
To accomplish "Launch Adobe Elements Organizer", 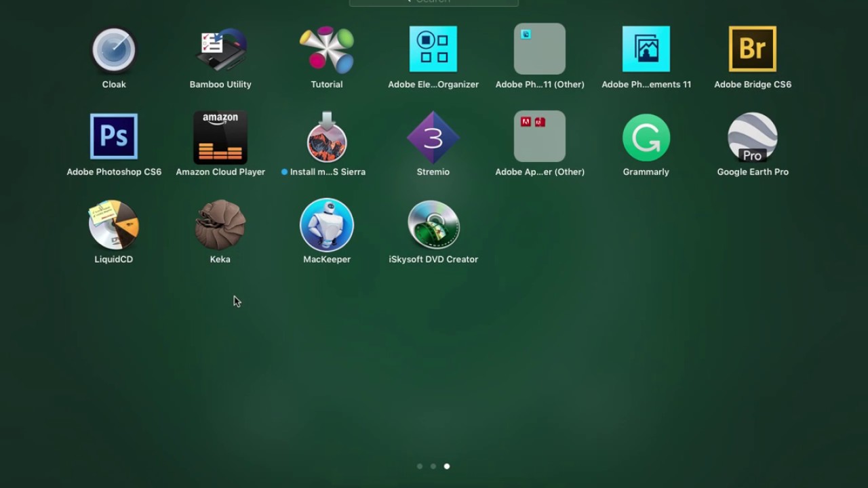I will pyautogui.click(x=433, y=49).
